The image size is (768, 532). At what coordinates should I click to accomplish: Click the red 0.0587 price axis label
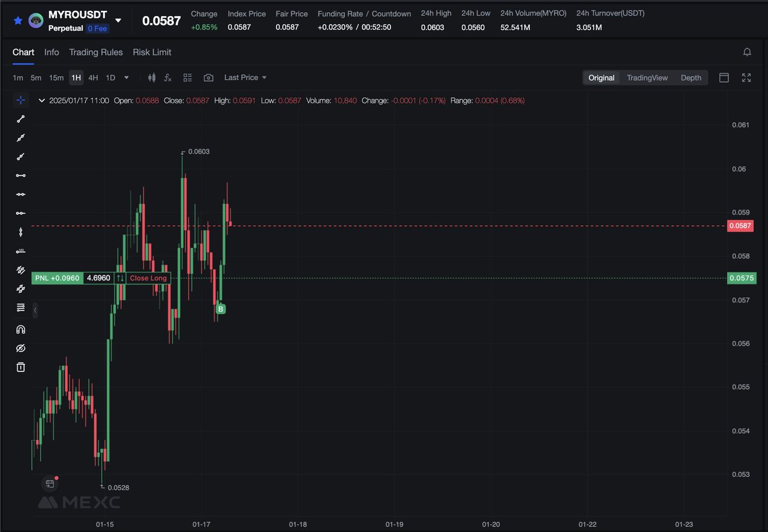(x=741, y=226)
